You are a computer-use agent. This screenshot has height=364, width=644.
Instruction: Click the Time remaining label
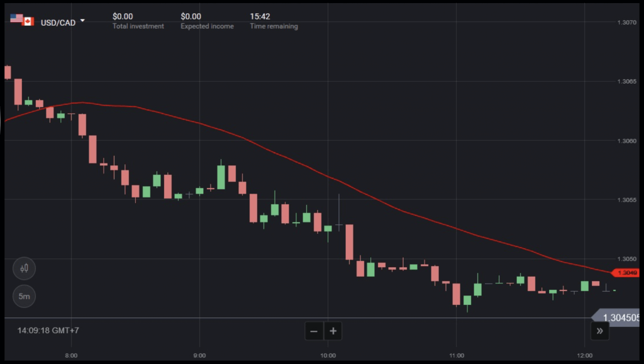click(x=274, y=26)
